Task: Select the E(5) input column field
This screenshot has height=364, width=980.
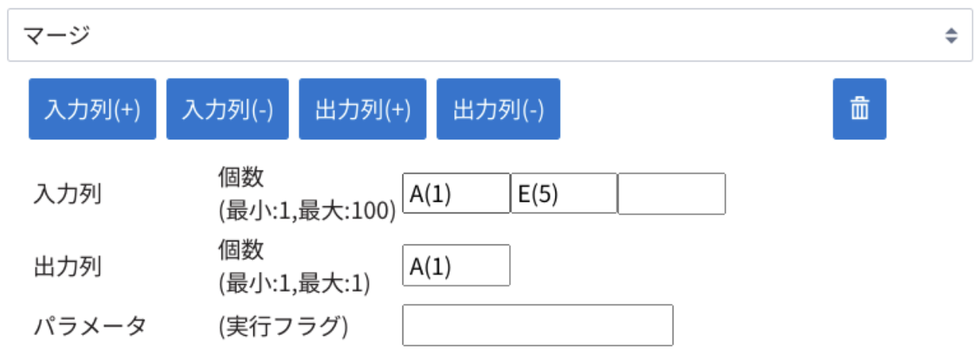Action: [564, 193]
